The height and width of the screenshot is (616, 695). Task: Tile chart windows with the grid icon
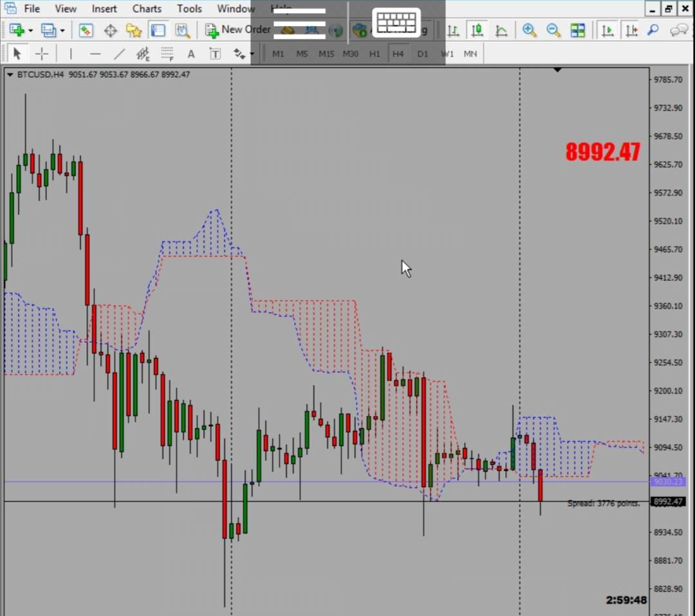pos(577,30)
